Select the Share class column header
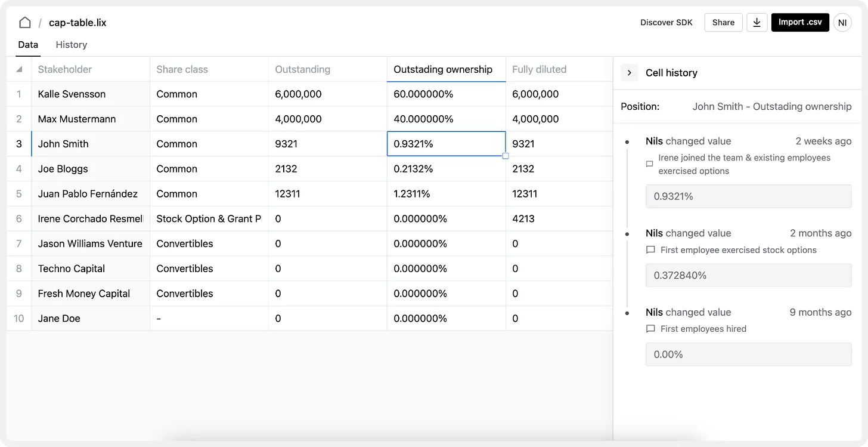 [x=209, y=69]
